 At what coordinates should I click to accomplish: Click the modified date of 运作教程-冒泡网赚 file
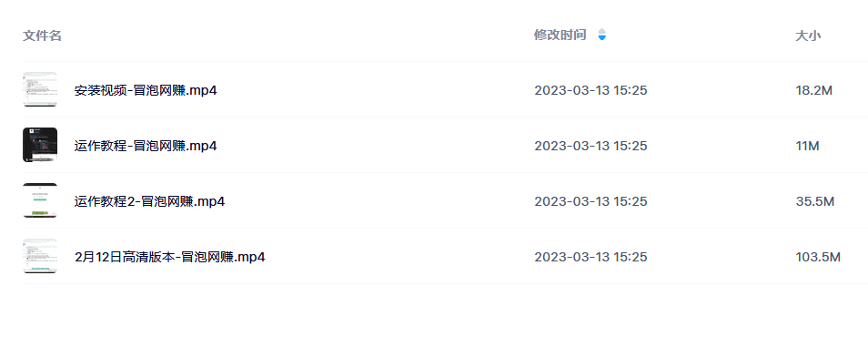click(590, 146)
